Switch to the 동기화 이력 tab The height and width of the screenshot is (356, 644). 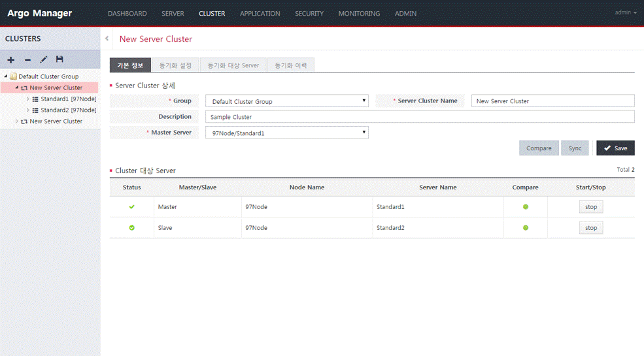[x=291, y=65]
